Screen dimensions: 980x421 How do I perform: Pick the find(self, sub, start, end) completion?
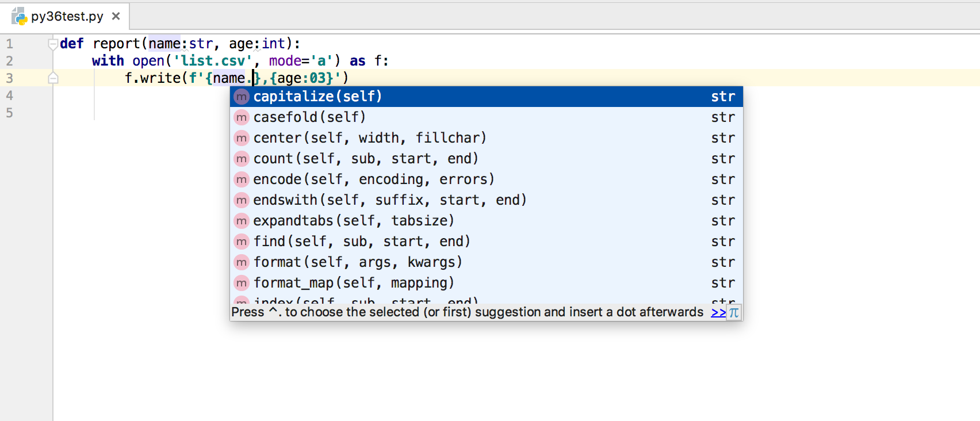point(361,242)
